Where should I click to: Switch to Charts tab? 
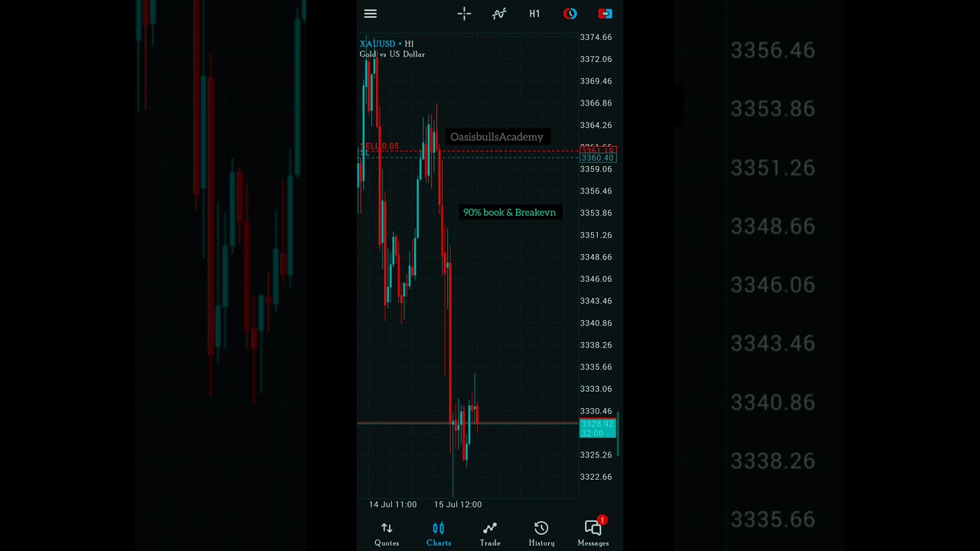pos(439,533)
